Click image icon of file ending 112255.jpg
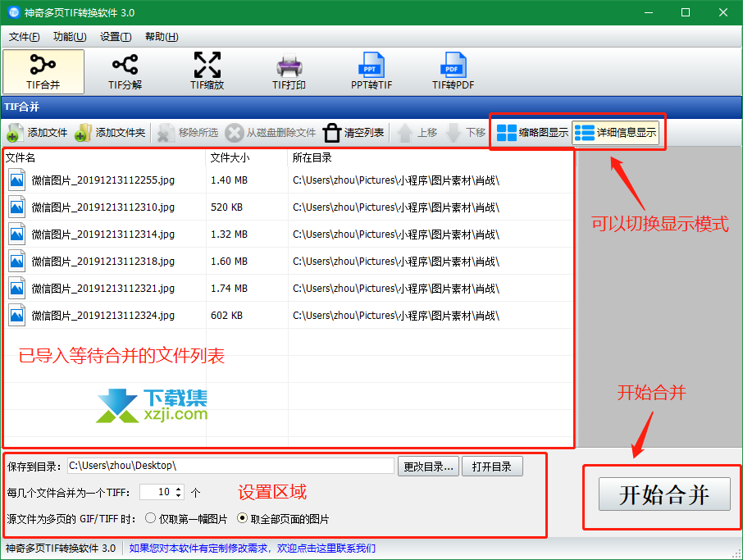Image resolution: width=743 pixels, height=560 pixels. click(x=16, y=180)
